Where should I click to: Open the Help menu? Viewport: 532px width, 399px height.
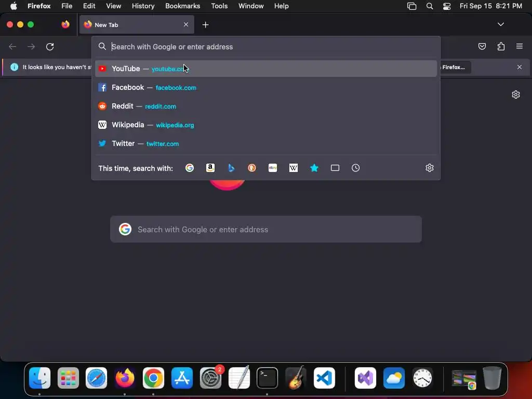[x=281, y=6]
